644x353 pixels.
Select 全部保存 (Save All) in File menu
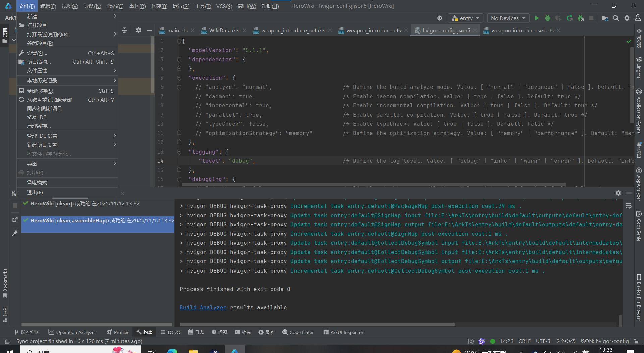click(x=40, y=91)
